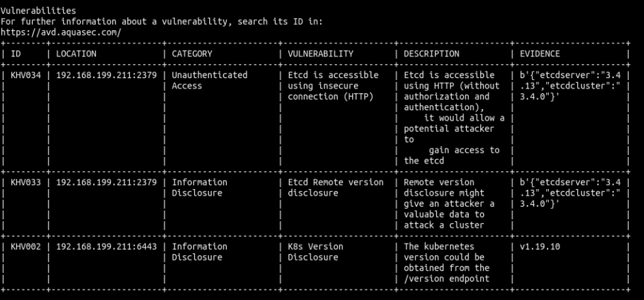644x300 pixels.
Task: Click the location address in the KHV034 row
Action: click(106, 75)
